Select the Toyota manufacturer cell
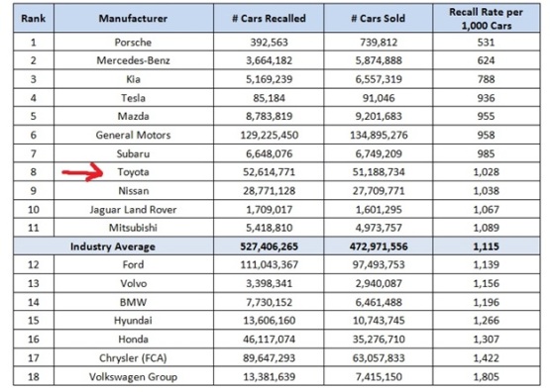Viewport: 550px width, 392px height. click(x=134, y=172)
